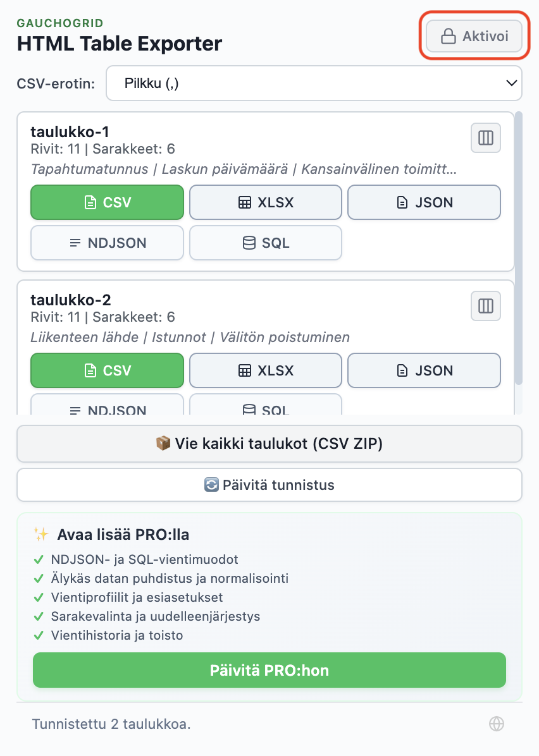The image size is (539, 756).
Task: Click the XLSX spreadsheet icon on taulukko-1
Action: [245, 202]
